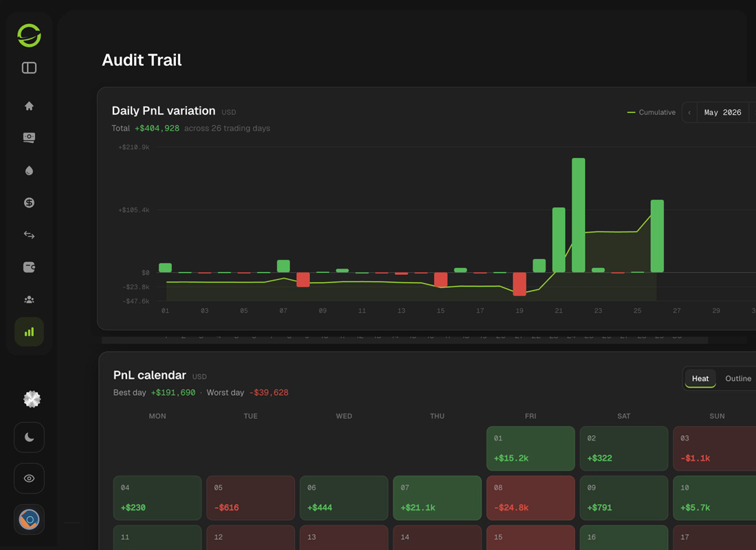
Task: Click the green bar on day 20
Action: [539, 266]
